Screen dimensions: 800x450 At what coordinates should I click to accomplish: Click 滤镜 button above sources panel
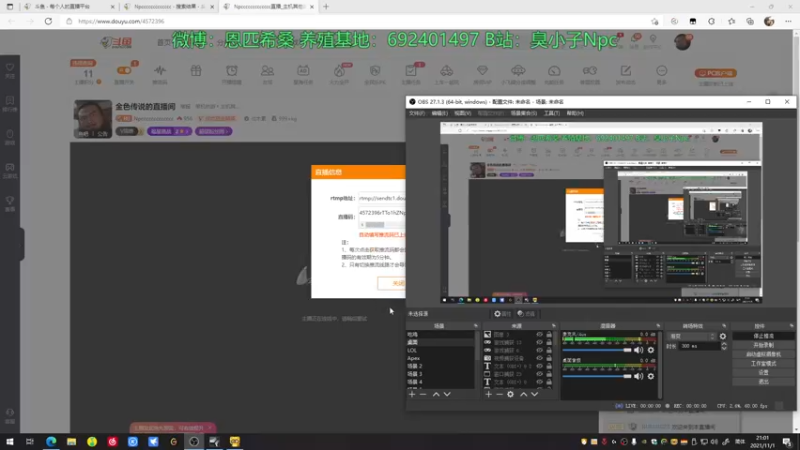tap(526, 314)
